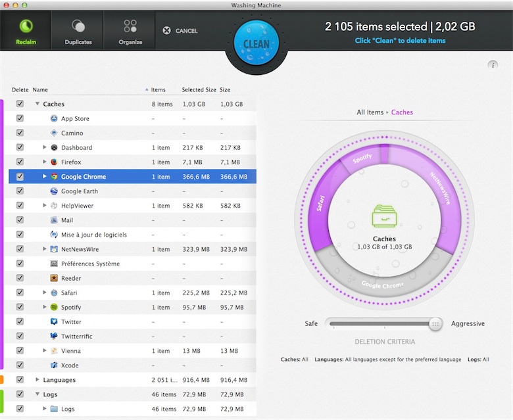Click the Vienna app icon
The height and width of the screenshot is (420, 513).
click(54, 350)
